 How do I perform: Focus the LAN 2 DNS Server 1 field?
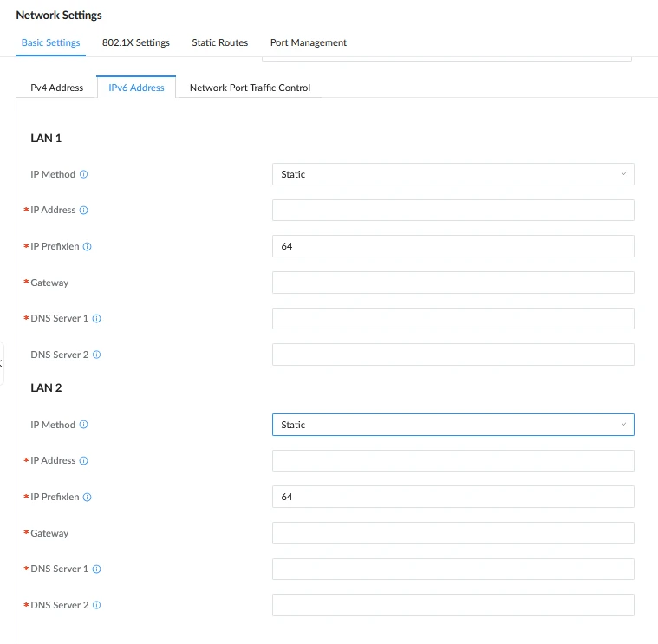click(x=453, y=569)
